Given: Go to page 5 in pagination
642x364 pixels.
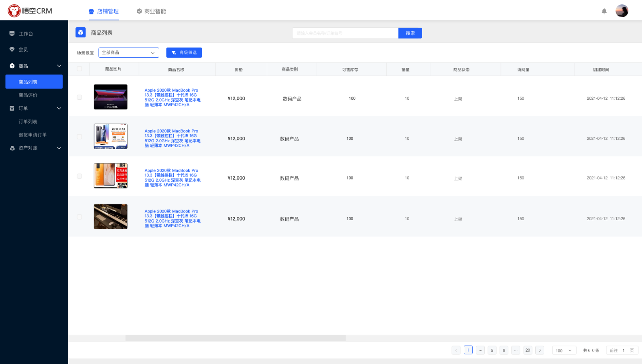Looking at the screenshot, I should pos(492,350).
